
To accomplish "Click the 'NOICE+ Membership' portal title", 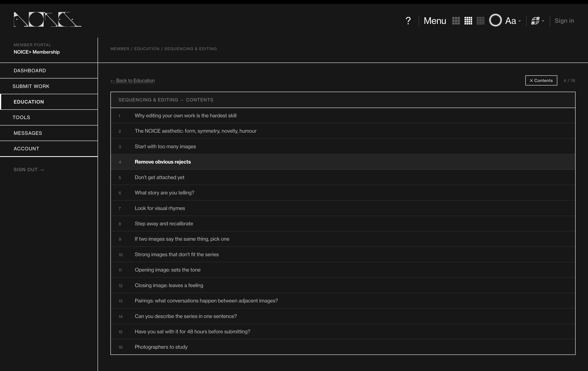I will 37,52.
